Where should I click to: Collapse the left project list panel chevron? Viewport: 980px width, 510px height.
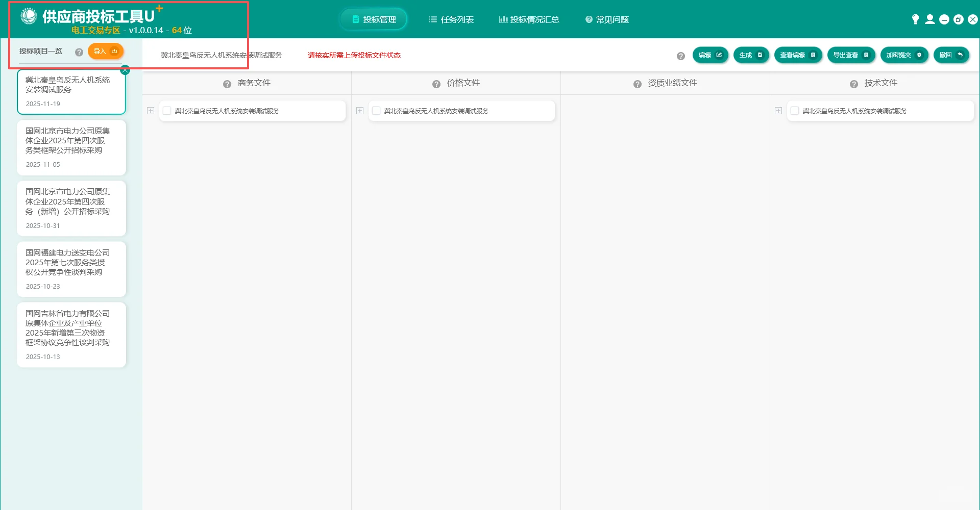pyautogui.click(x=125, y=70)
